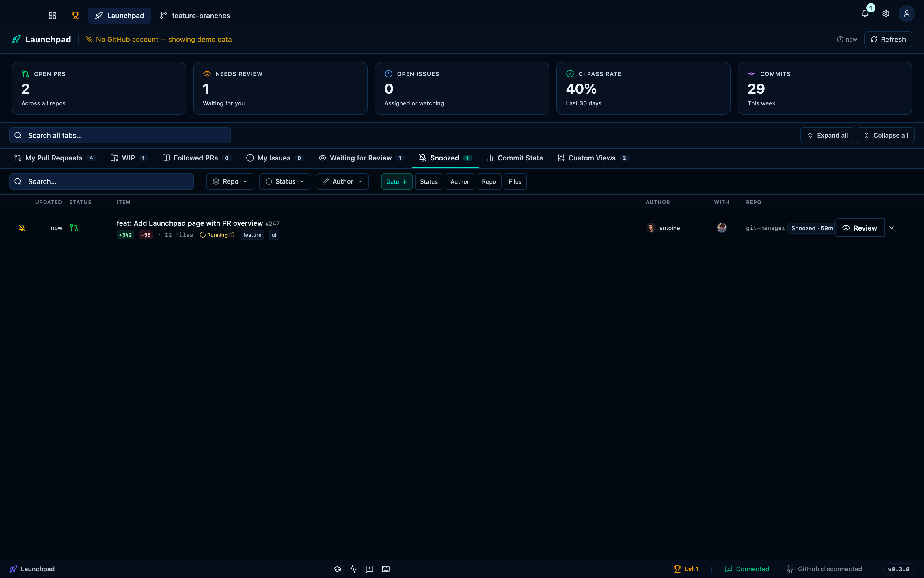Image resolution: width=924 pixels, height=578 pixels.
Task: Click the 'Snoozed · 59m' badge
Action: (x=812, y=228)
